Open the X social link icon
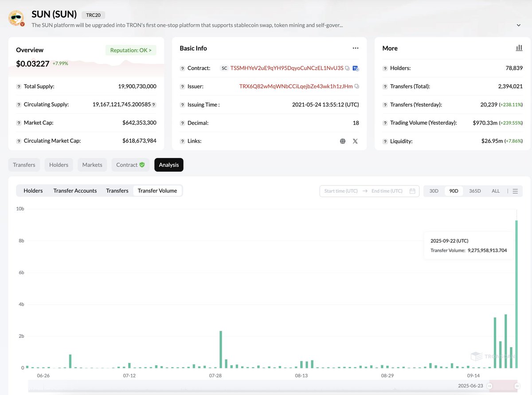532x395 pixels. [355, 141]
